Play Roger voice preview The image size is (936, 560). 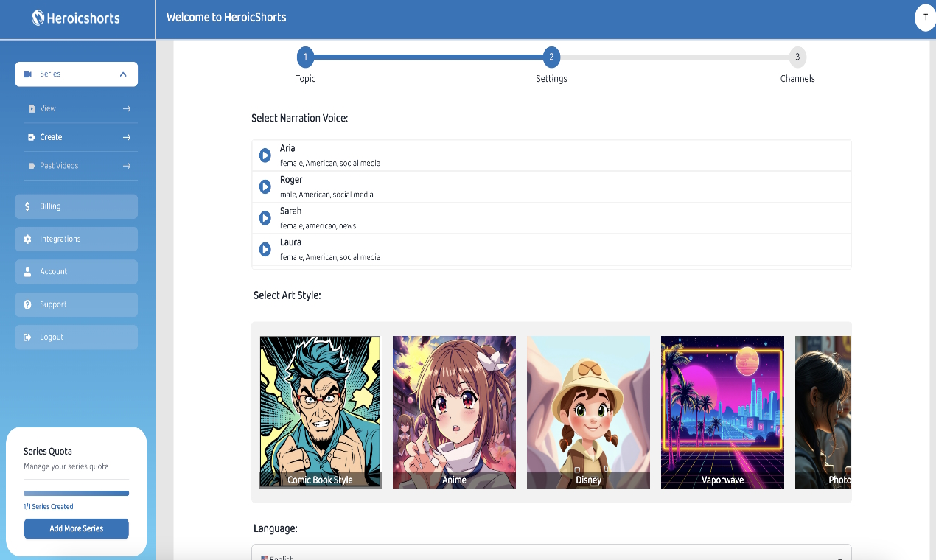[265, 187]
